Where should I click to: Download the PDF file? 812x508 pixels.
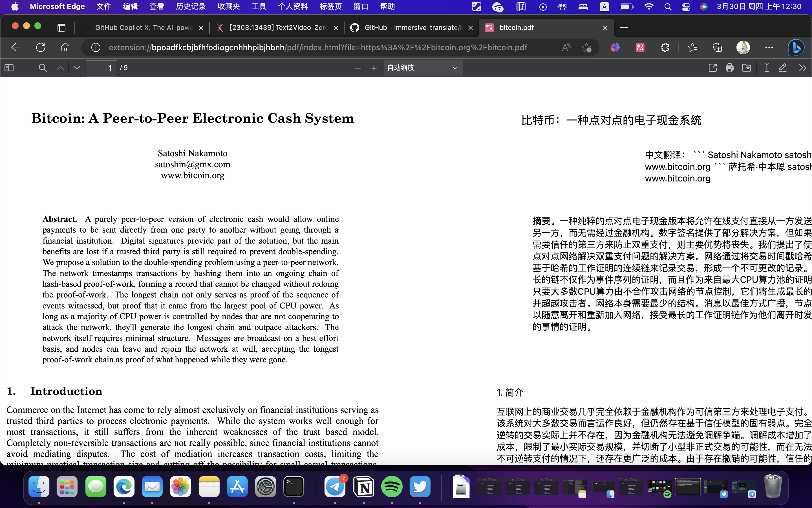[747, 68]
